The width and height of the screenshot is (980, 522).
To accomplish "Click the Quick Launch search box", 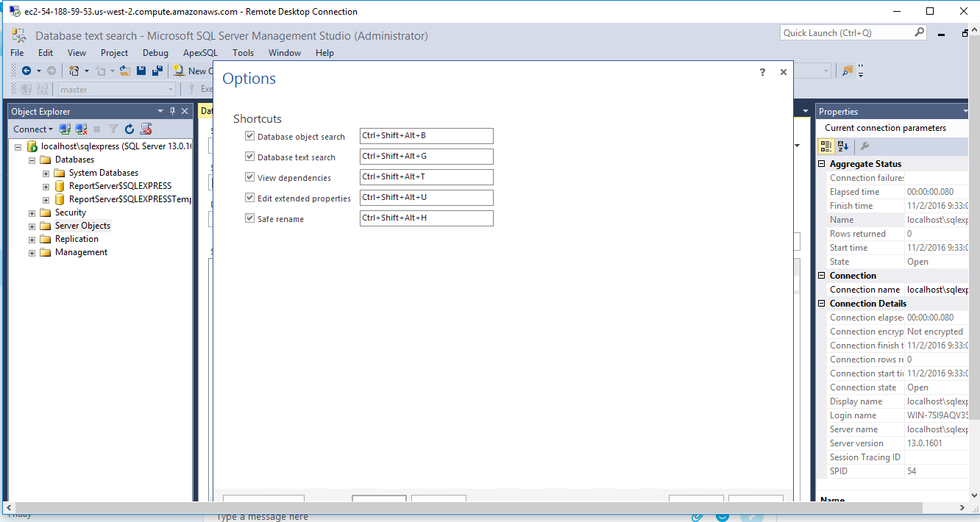I will pos(846,33).
